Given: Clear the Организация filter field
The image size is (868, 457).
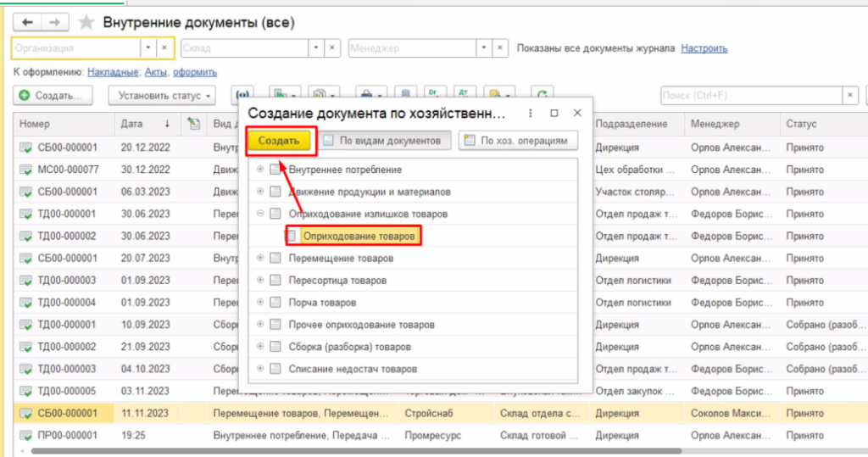Looking at the screenshot, I should [x=165, y=48].
